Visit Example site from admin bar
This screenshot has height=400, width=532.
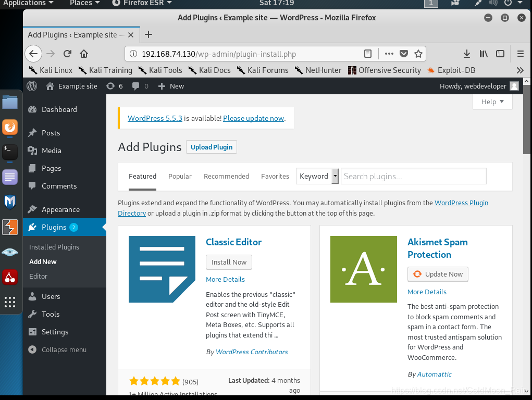[71, 86]
